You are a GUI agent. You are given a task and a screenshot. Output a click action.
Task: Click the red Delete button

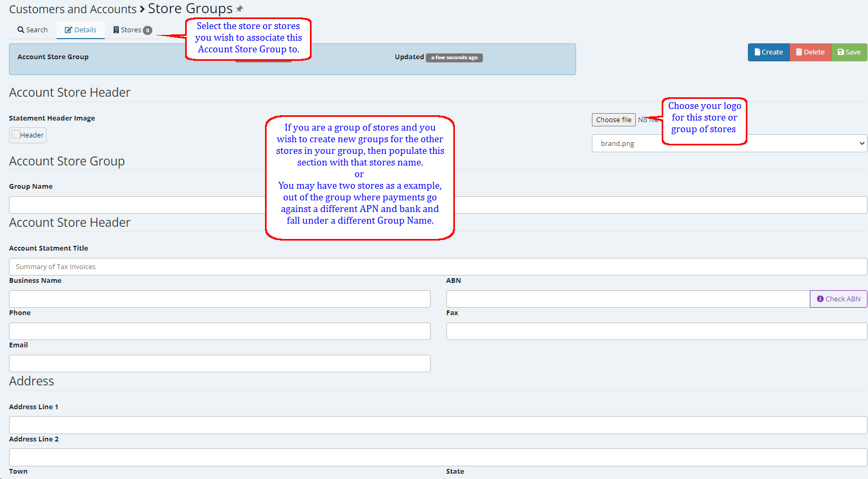[x=810, y=52]
